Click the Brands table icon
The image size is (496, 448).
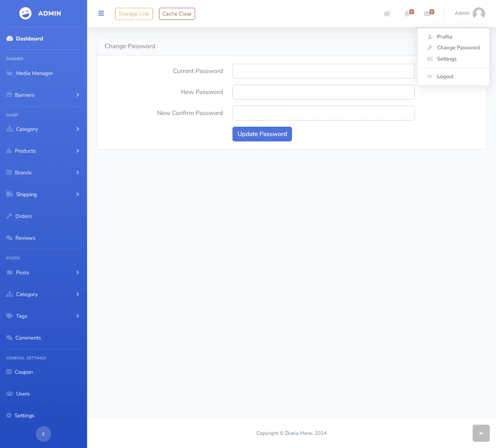click(9, 173)
